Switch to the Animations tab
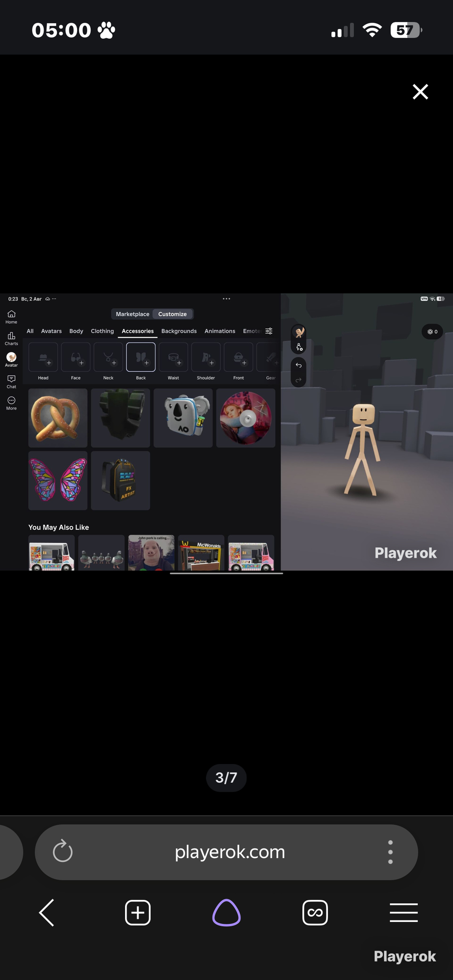Image resolution: width=453 pixels, height=980 pixels. 220,331
